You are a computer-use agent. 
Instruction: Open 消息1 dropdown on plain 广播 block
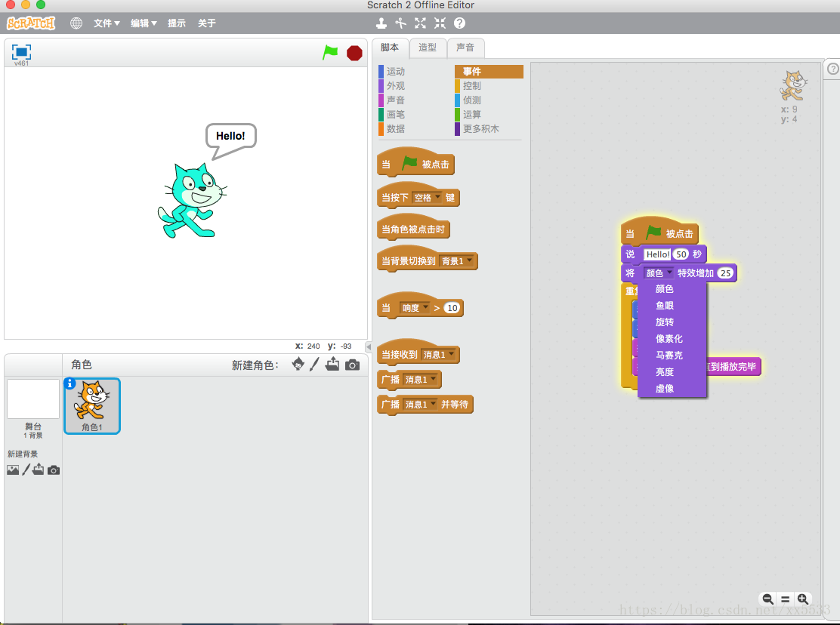tap(421, 380)
